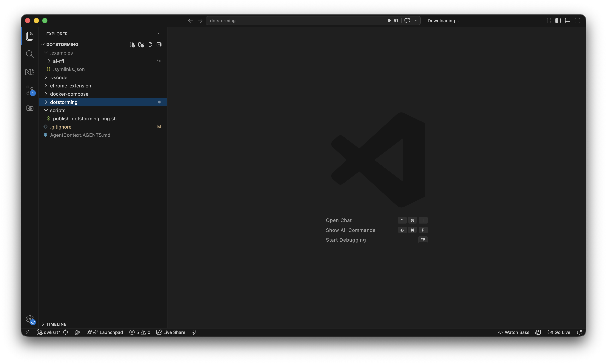
Task: Toggle secondary side bar visibility
Action: [577, 21]
